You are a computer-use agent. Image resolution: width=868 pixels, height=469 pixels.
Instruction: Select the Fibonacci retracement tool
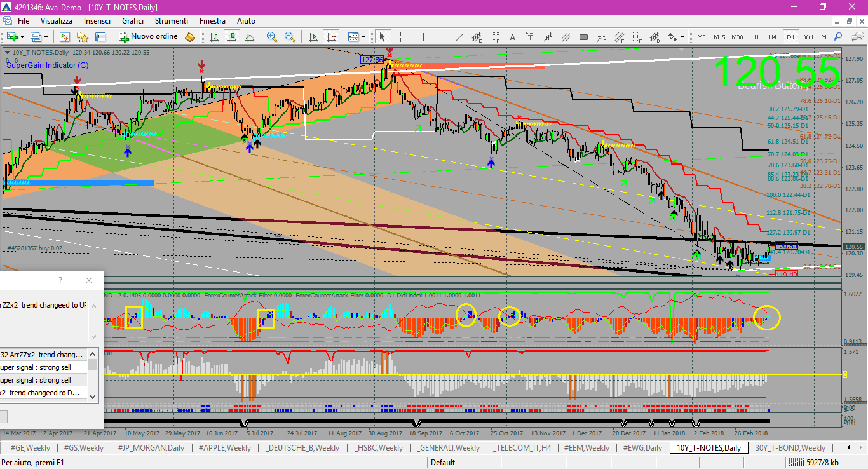coord(494,37)
